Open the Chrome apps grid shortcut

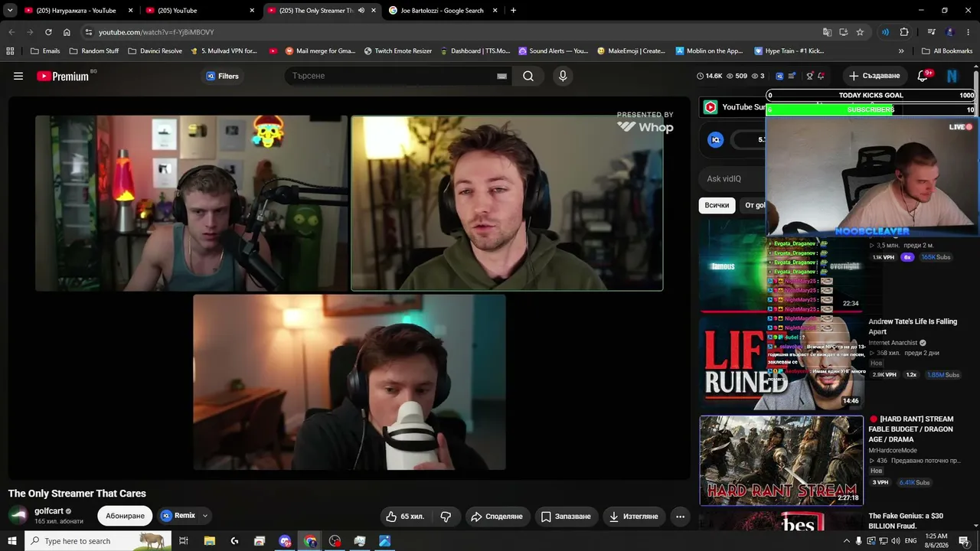(x=10, y=51)
